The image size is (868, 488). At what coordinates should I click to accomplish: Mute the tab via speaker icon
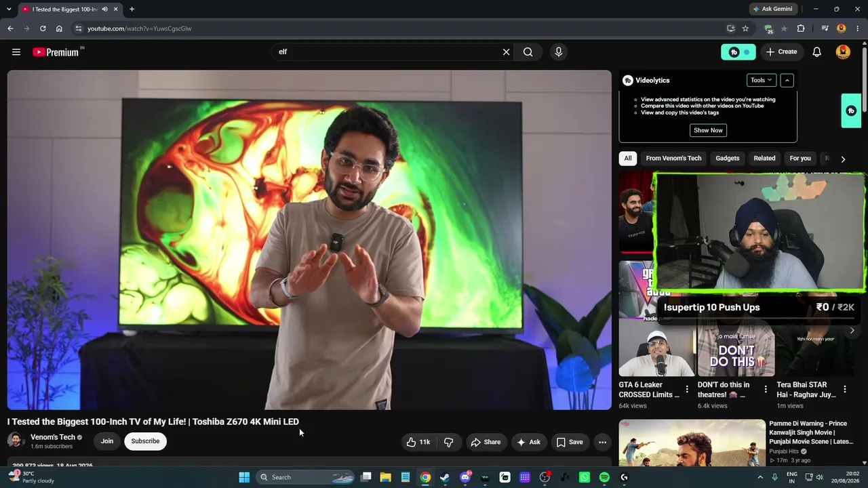click(104, 9)
